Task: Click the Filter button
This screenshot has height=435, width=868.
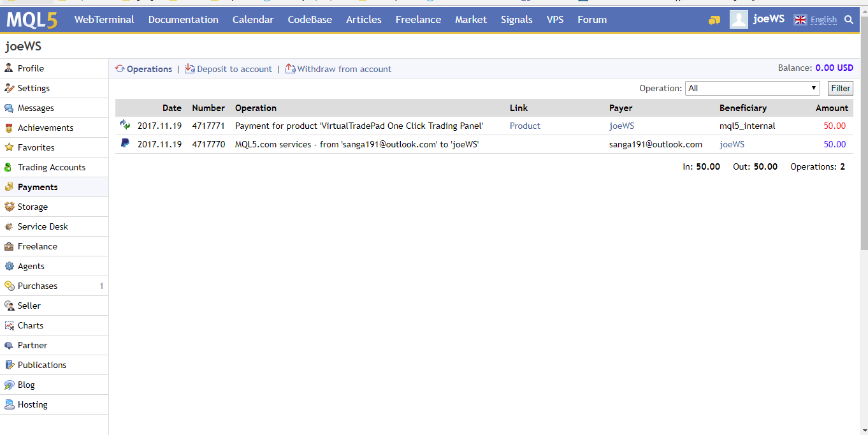Action: pos(841,89)
